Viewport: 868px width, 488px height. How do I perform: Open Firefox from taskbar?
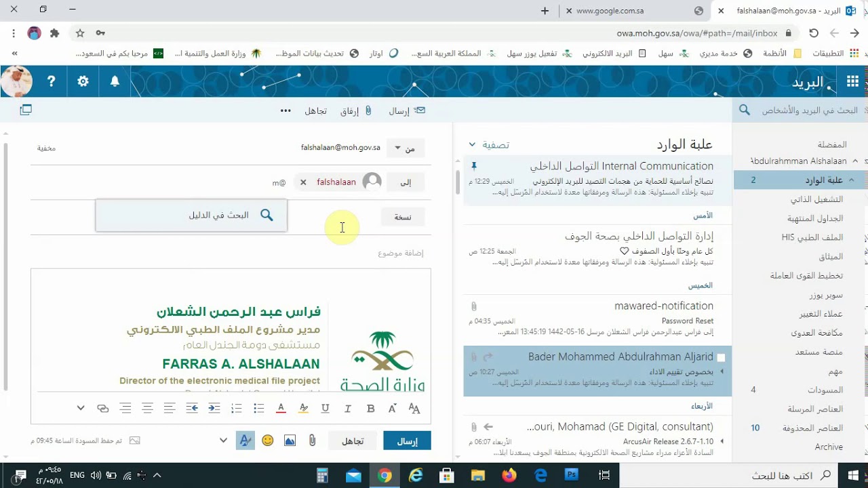[509, 475]
